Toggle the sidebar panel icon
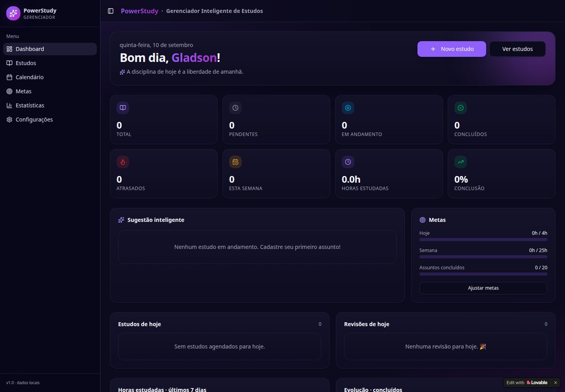Screen dimensions: 565x392 [111, 11]
